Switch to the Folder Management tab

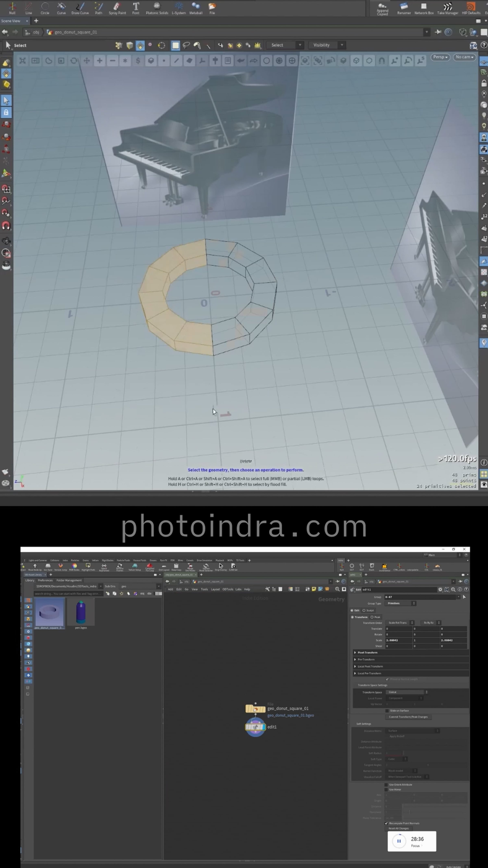[x=69, y=580]
